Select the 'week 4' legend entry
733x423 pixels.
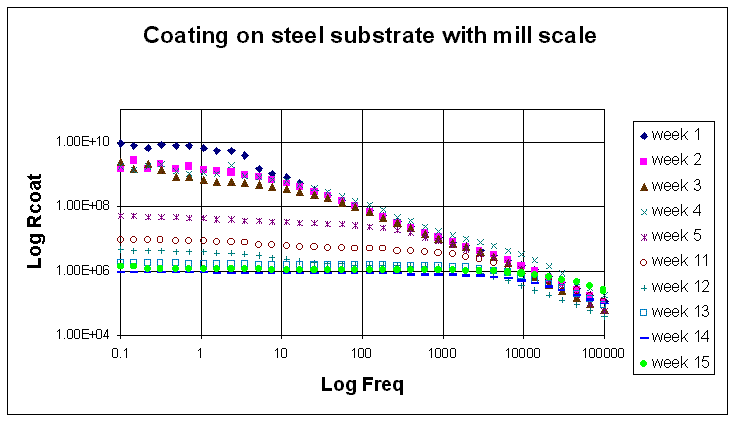tap(671, 211)
